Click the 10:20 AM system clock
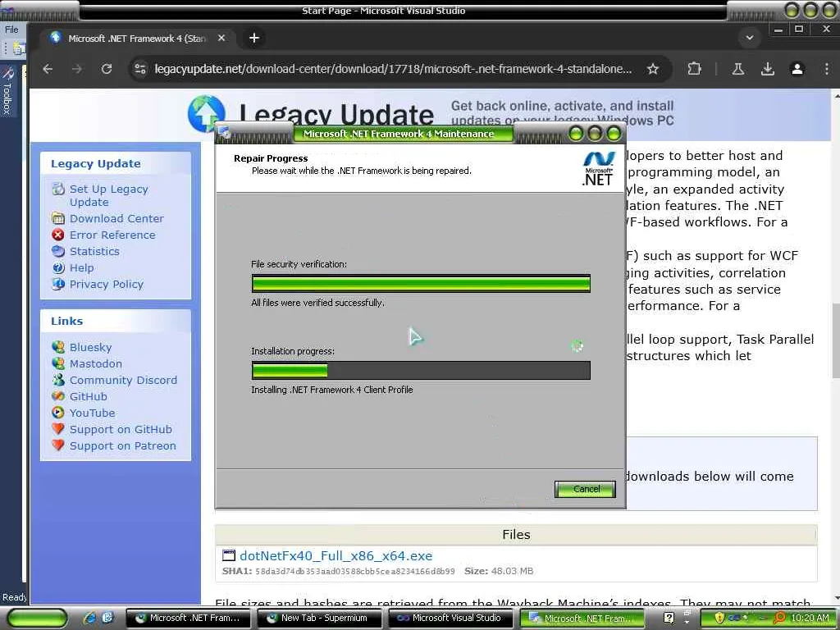The image size is (840, 630). tap(810, 619)
